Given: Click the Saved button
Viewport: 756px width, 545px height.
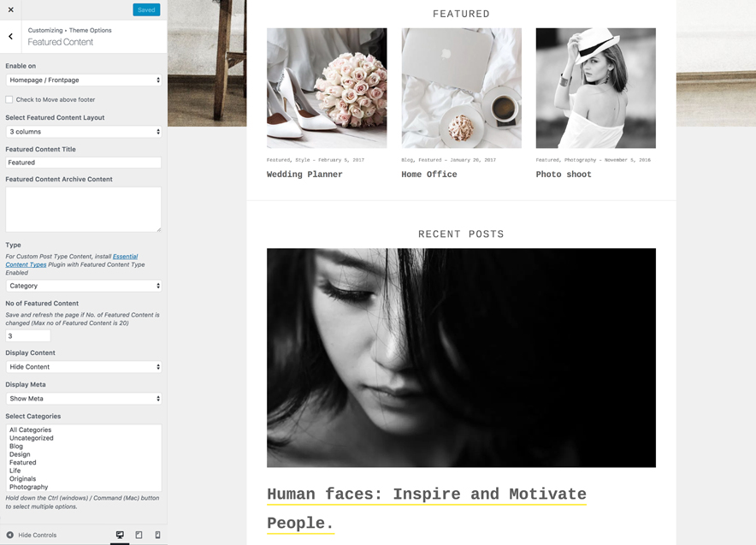Looking at the screenshot, I should pyautogui.click(x=146, y=10).
